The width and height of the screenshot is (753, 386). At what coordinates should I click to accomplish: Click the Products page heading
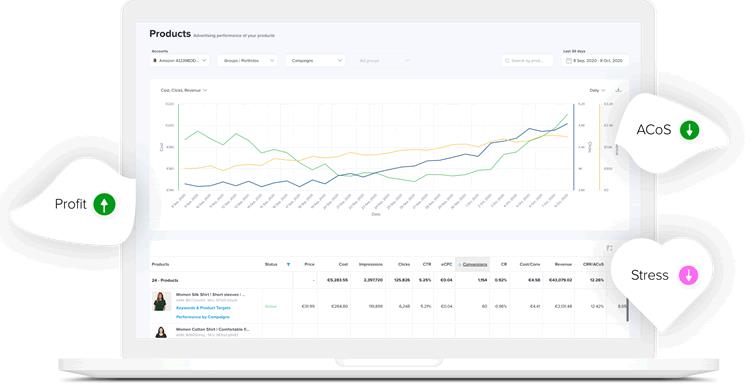coord(170,34)
